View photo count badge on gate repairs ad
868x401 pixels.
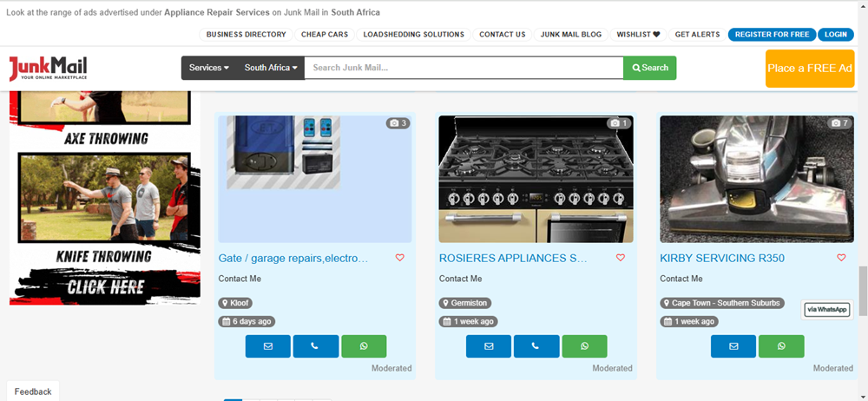pos(398,123)
